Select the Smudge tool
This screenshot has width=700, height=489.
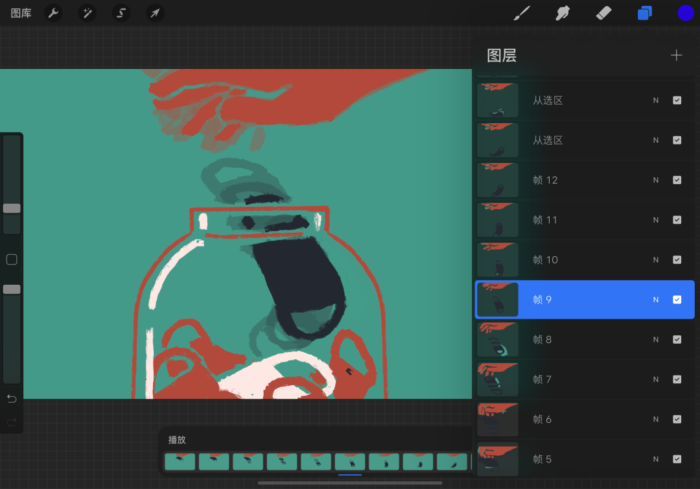pos(562,13)
